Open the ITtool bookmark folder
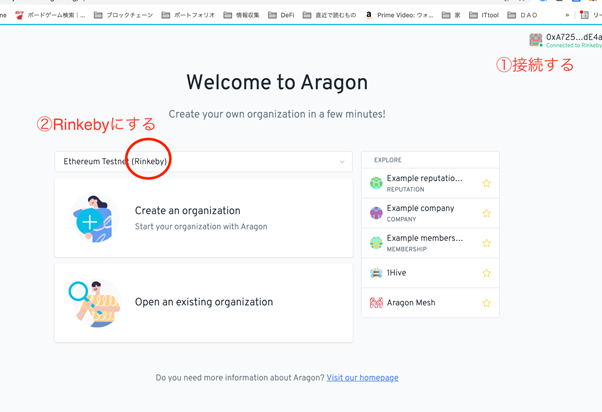602x412 pixels. click(484, 15)
